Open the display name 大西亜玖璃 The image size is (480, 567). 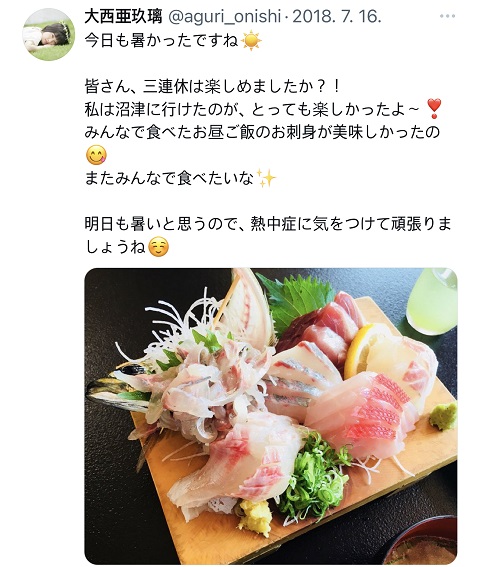pyautogui.click(x=123, y=17)
